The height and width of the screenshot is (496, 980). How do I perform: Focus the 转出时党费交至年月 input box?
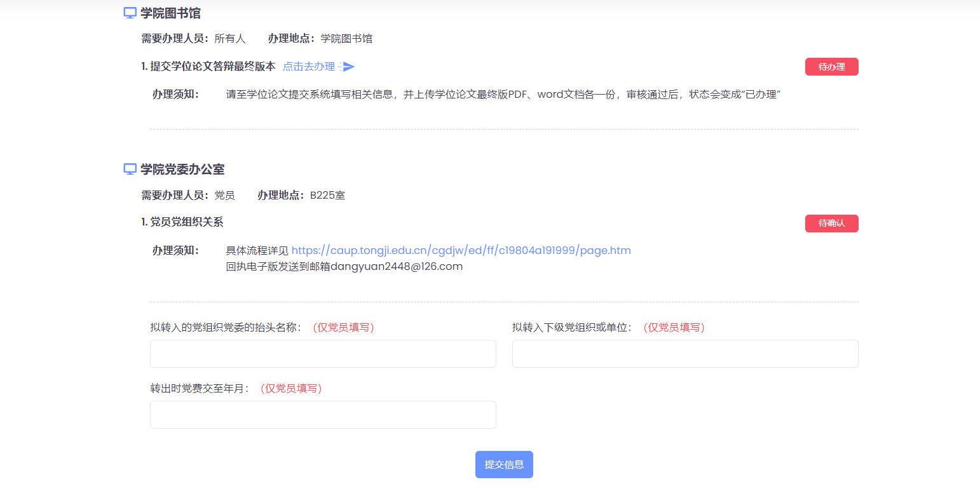click(323, 415)
